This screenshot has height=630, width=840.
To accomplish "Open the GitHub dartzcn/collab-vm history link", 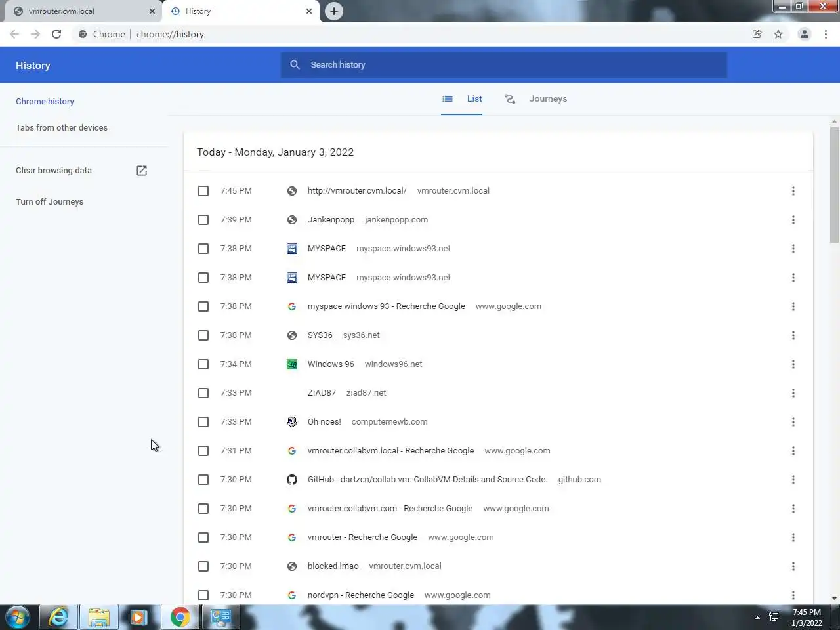I will coord(427,480).
